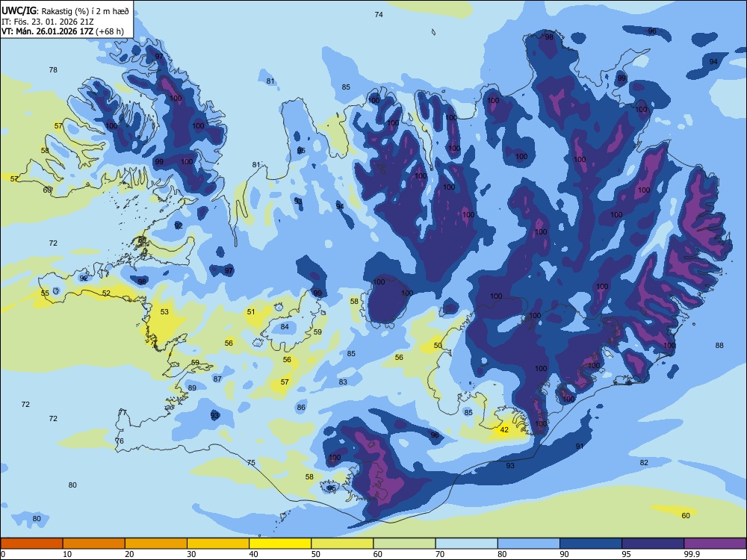Click the dark orange 0–10 legend swatch
Image resolution: width=747 pixels, height=560 pixels.
point(31,544)
